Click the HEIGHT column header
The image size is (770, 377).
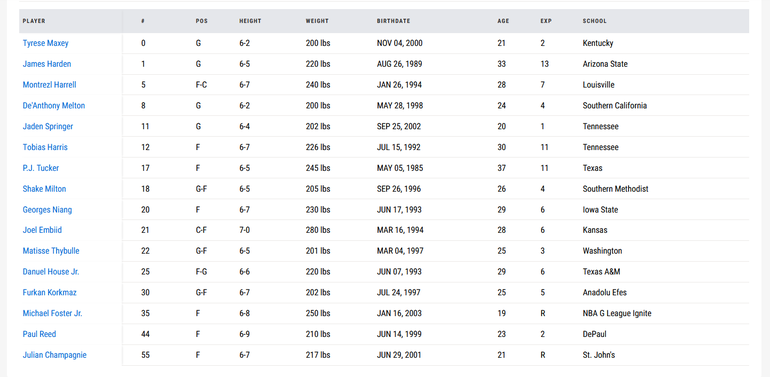point(250,21)
